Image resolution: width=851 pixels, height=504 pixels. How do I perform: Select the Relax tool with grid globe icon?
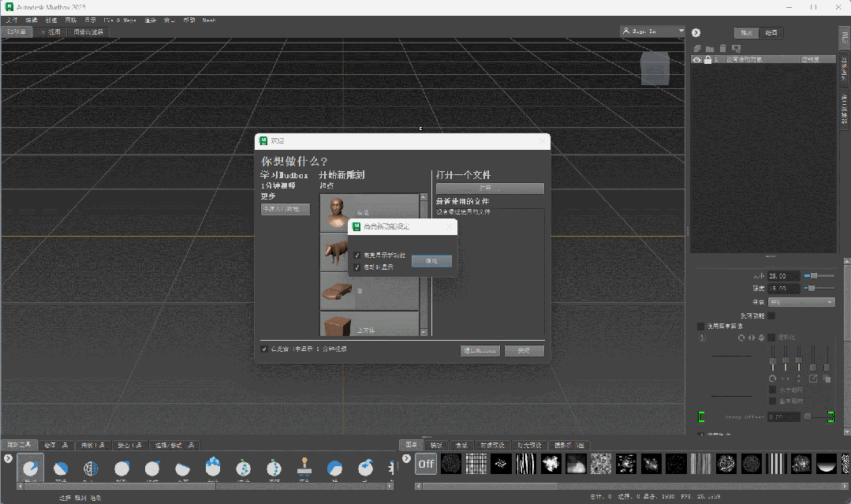pos(91,469)
